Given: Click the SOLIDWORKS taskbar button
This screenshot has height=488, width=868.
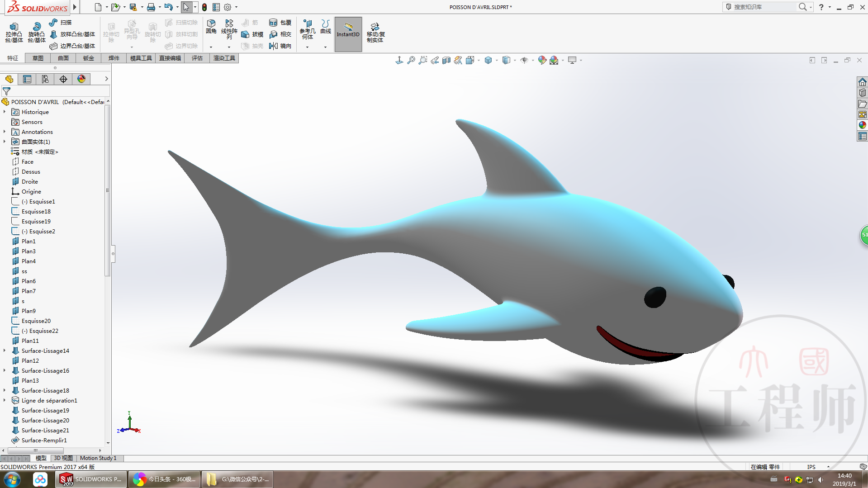Looking at the screenshot, I should pyautogui.click(x=91, y=479).
